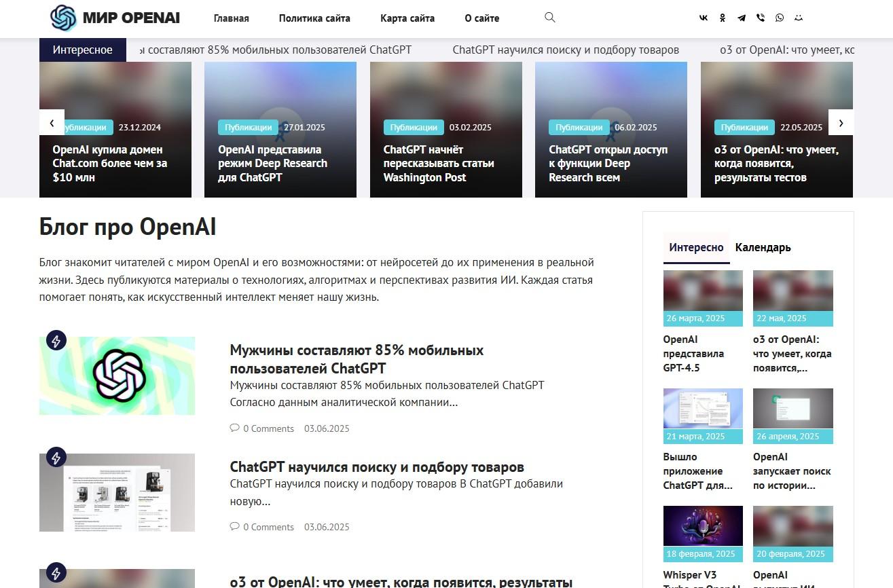The image size is (893, 588).
Task: Click date 03.06.2025 under the Мужчины post
Action: pos(327,428)
